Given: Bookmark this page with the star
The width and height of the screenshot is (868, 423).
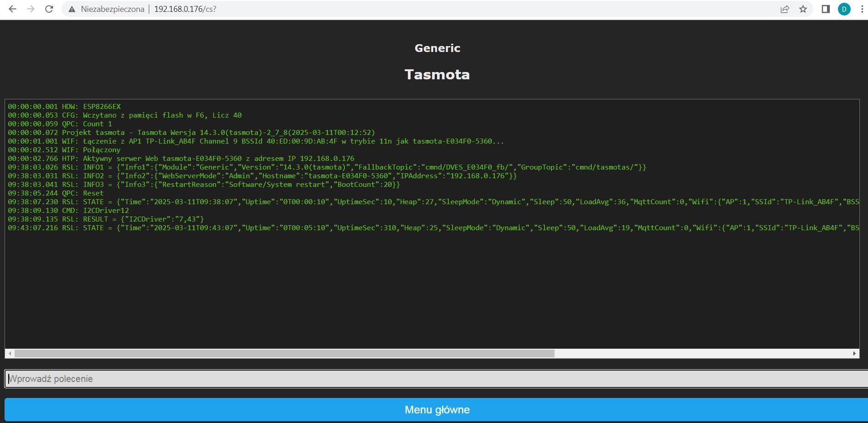Looking at the screenshot, I should pyautogui.click(x=803, y=9).
